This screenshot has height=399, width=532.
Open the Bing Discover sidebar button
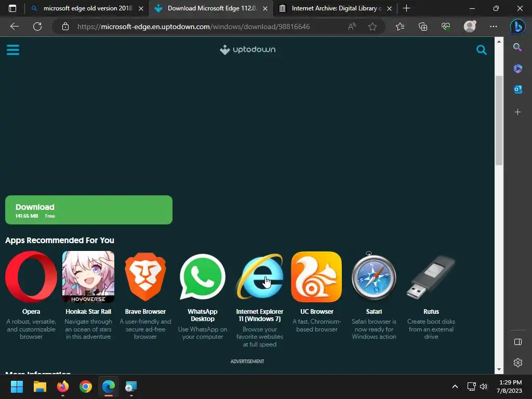pyautogui.click(x=518, y=26)
